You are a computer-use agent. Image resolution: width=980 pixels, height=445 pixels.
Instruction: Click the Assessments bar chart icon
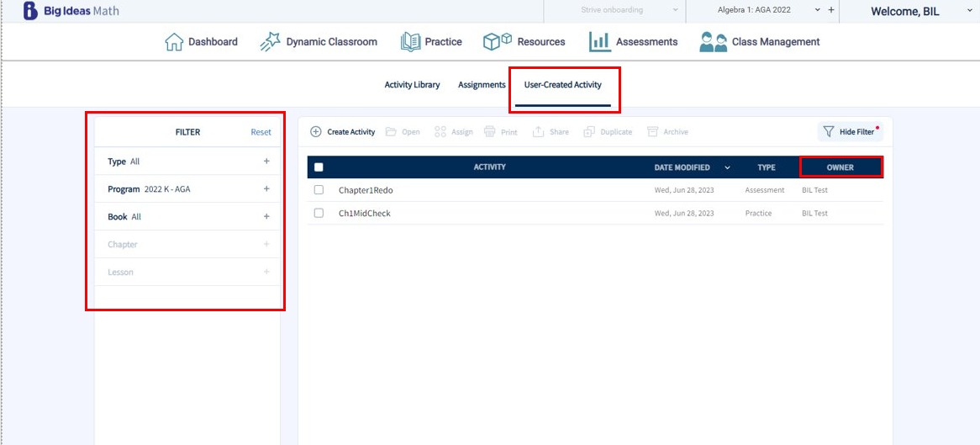599,42
